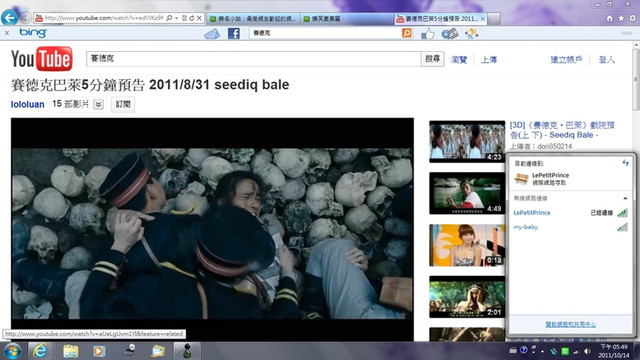
Task: Open Network and Sharing Center link
Action: pyautogui.click(x=570, y=324)
